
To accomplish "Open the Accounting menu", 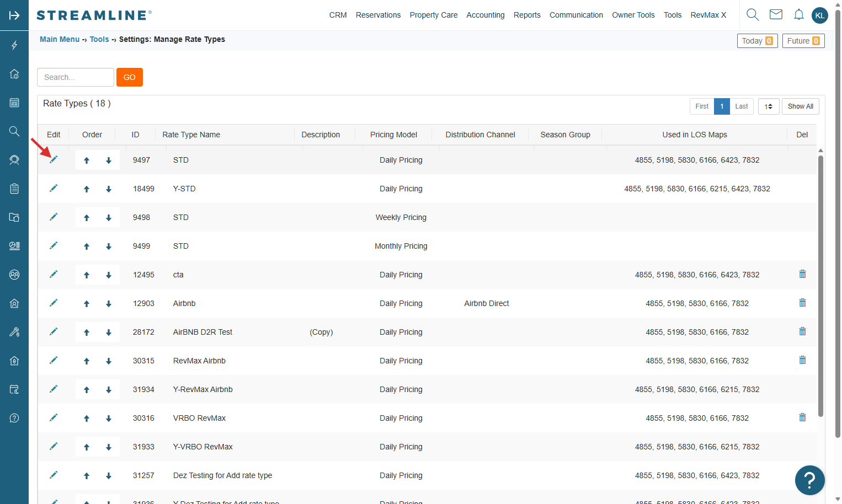I will (x=486, y=15).
